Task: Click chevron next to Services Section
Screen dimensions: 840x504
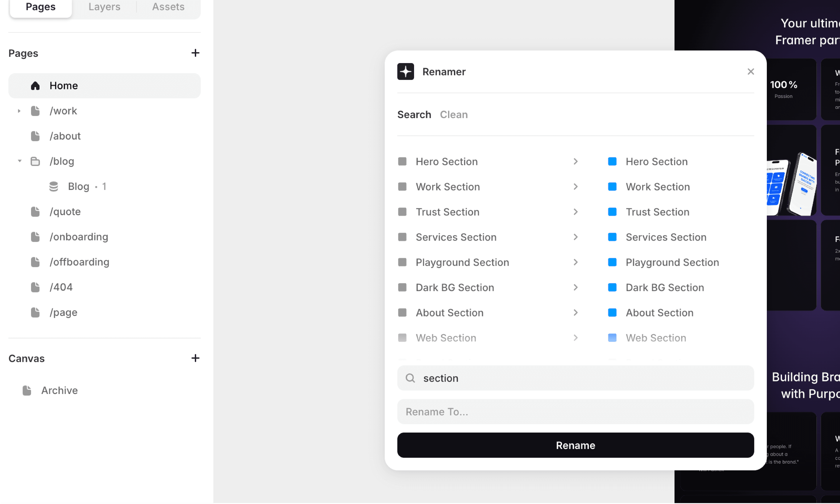Action: tap(575, 237)
